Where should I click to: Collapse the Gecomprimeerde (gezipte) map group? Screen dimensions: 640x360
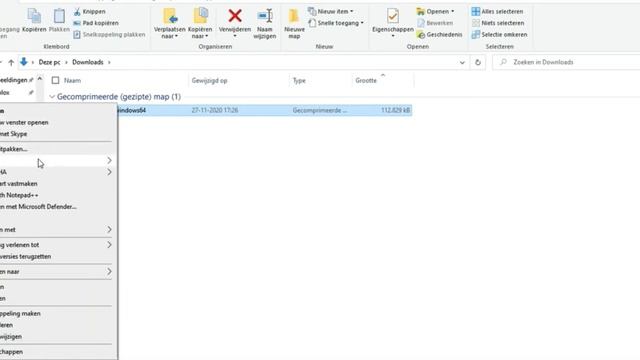coord(52,97)
